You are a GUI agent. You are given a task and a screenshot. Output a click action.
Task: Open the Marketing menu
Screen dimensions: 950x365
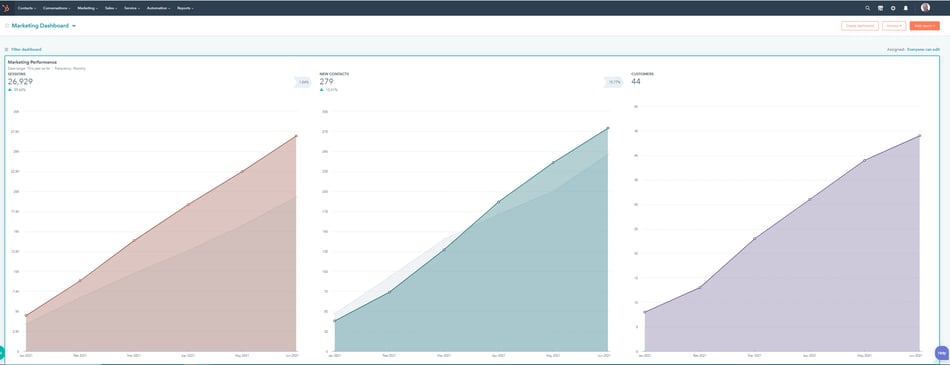point(88,8)
